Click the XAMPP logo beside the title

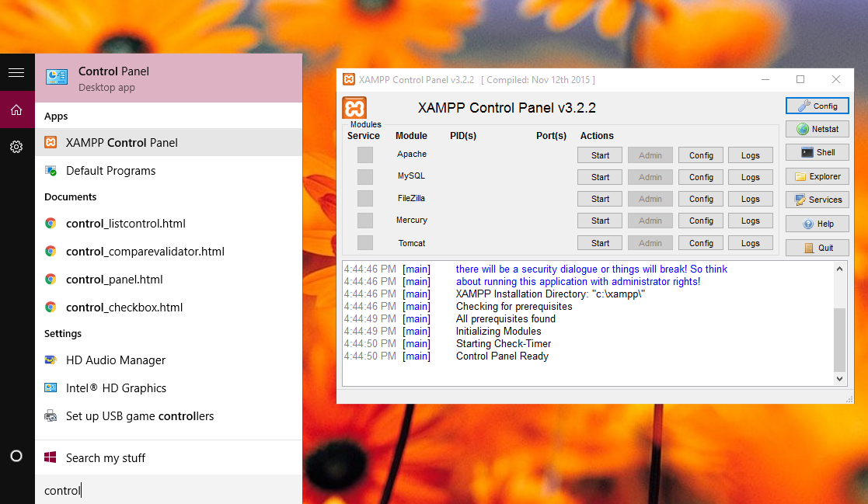(x=354, y=107)
